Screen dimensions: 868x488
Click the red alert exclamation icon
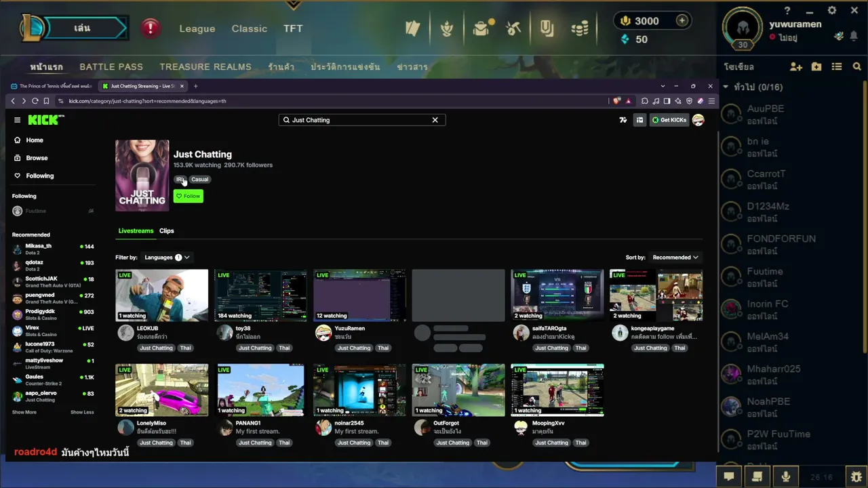[151, 28]
